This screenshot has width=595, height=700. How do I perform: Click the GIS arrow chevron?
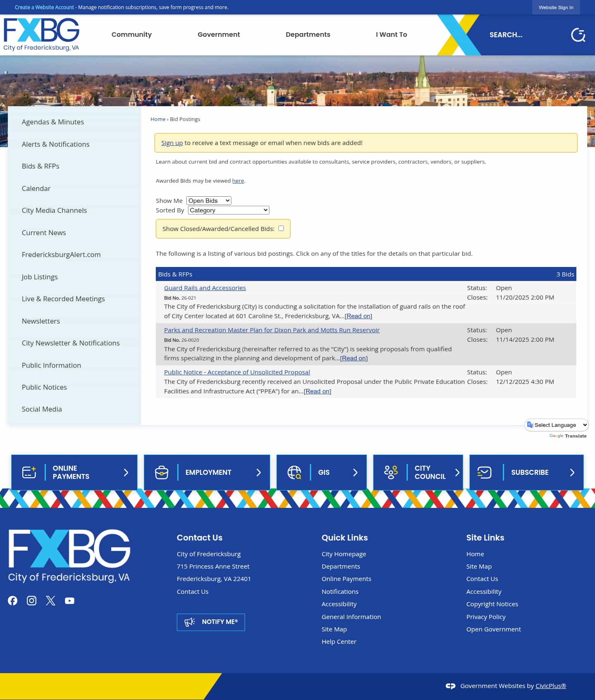click(x=355, y=472)
